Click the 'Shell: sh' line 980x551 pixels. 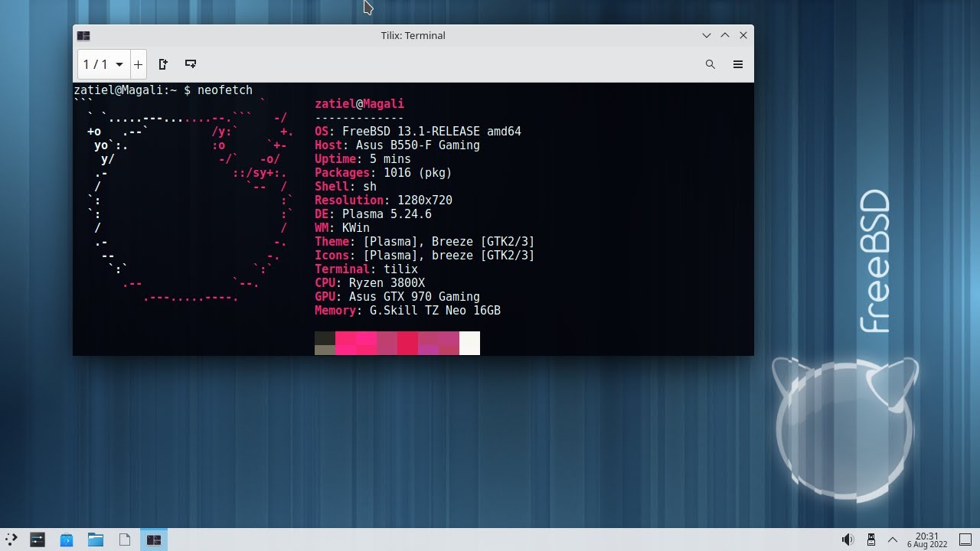click(x=345, y=187)
